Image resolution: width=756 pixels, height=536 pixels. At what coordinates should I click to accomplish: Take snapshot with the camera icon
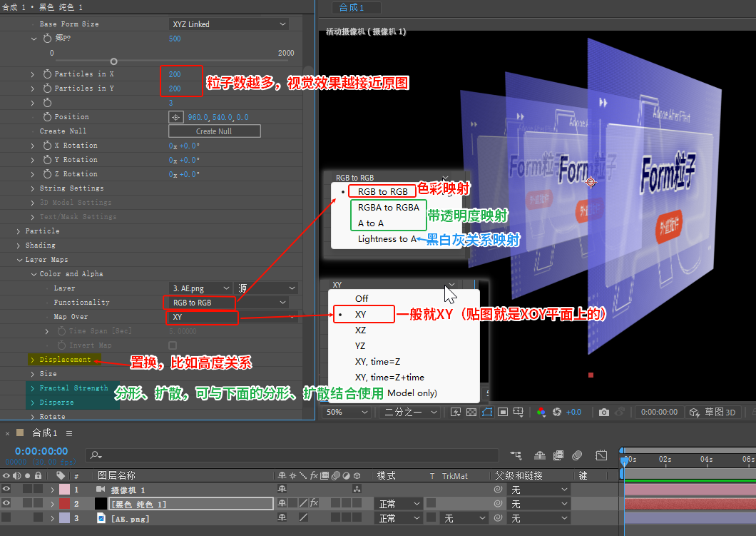tap(603, 412)
